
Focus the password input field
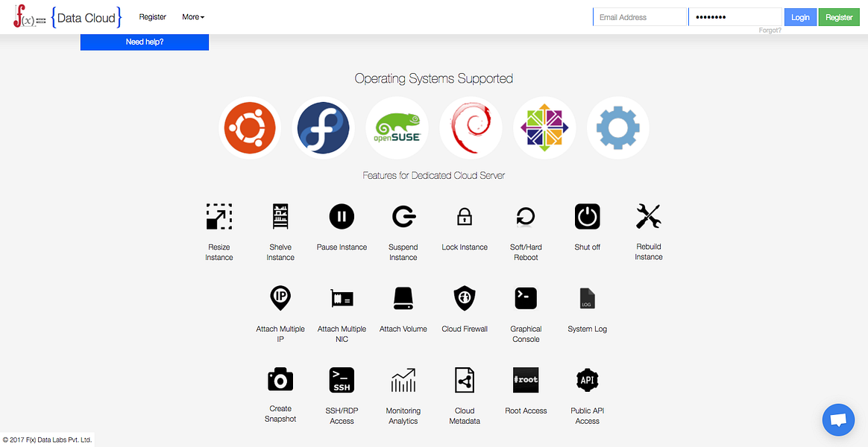click(x=735, y=17)
